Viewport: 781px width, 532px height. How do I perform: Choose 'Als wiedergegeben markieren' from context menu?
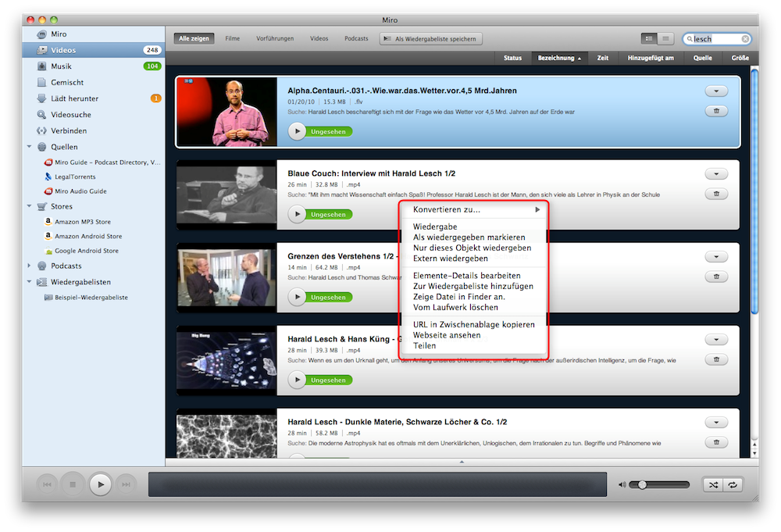pyautogui.click(x=469, y=237)
